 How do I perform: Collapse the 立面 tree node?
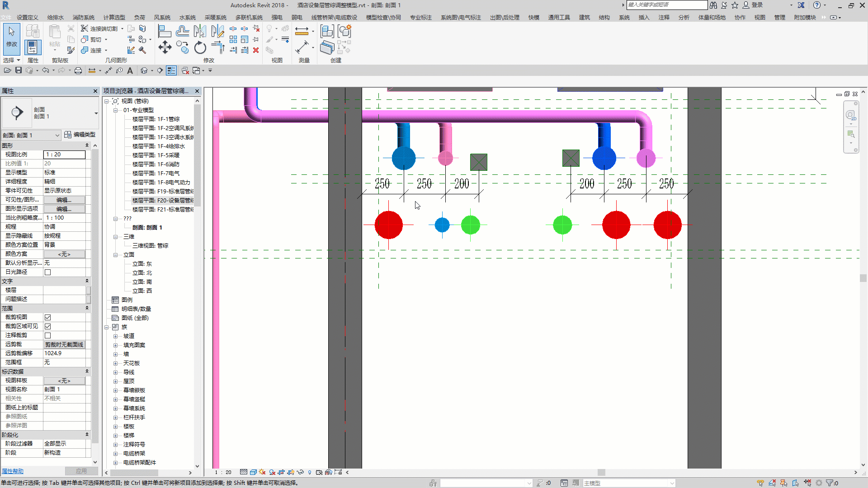click(x=115, y=255)
